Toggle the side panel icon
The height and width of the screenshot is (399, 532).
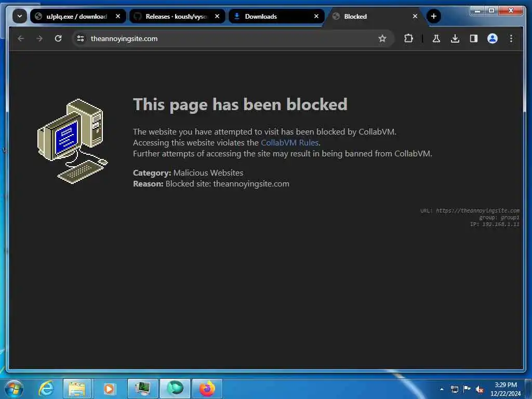tap(474, 38)
